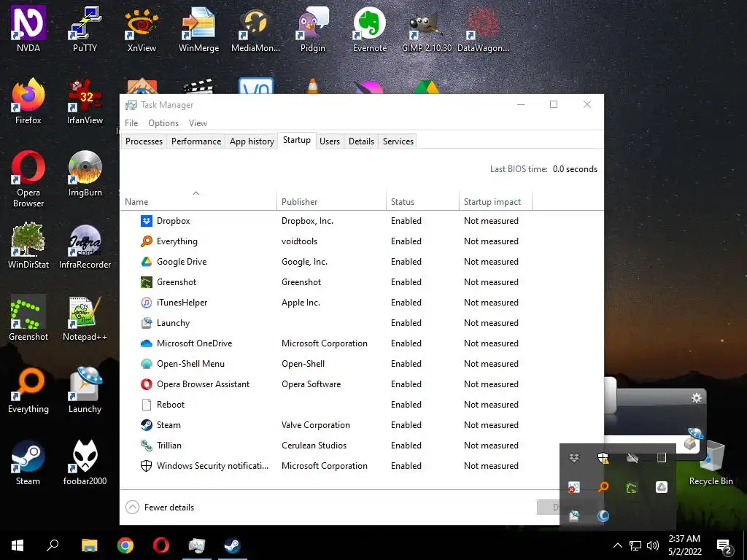
Task: Select the Windows Security shield icon in list
Action: point(146,466)
